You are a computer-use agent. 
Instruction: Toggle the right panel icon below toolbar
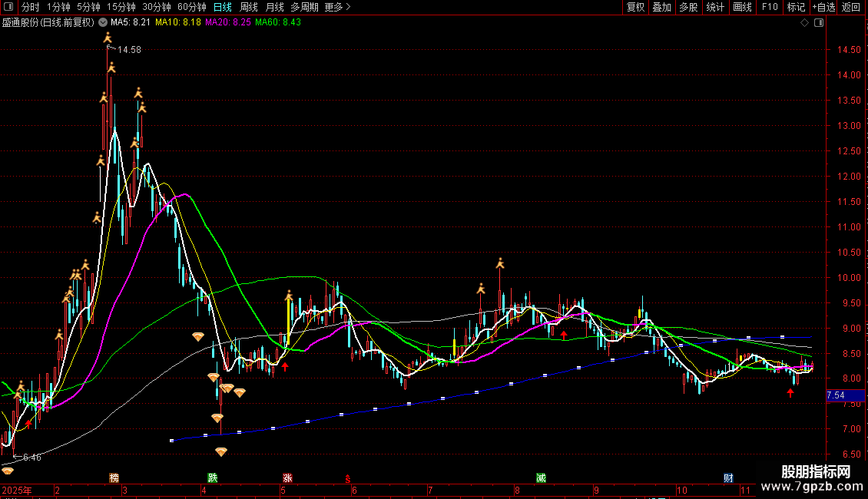[x=819, y=23]
